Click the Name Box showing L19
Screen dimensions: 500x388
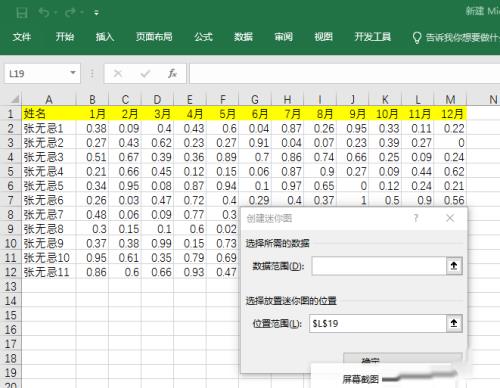[x=36, y=73]
